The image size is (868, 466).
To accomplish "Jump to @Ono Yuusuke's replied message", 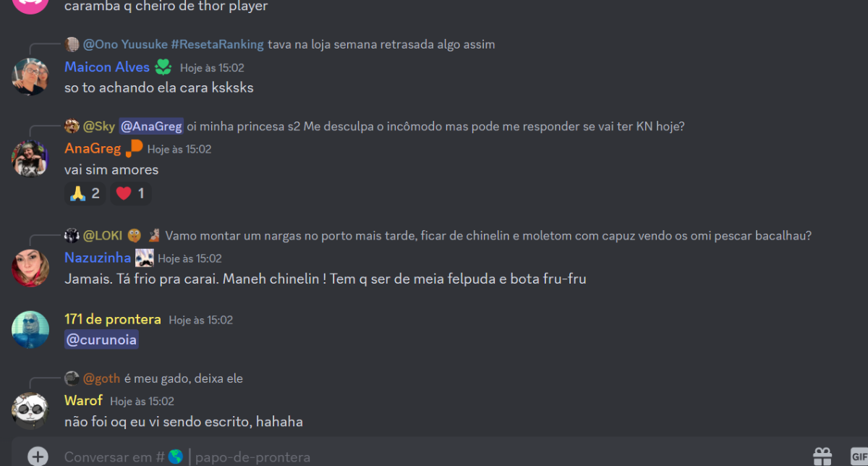I will tap(383, 44).
